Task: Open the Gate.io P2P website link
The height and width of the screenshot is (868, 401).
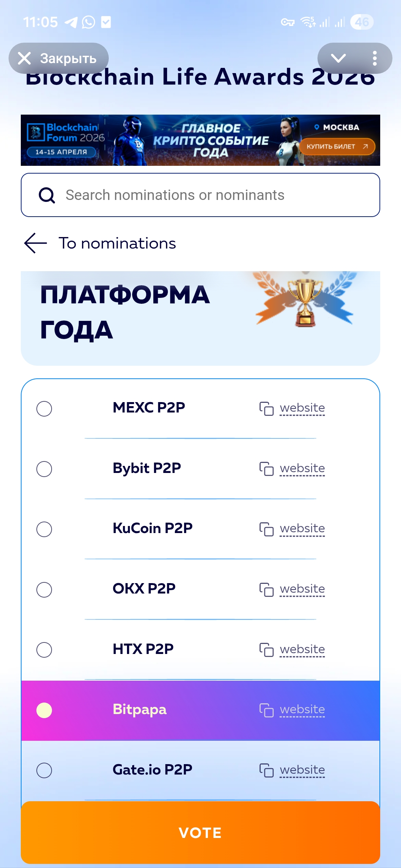Action: click(302, 770)
